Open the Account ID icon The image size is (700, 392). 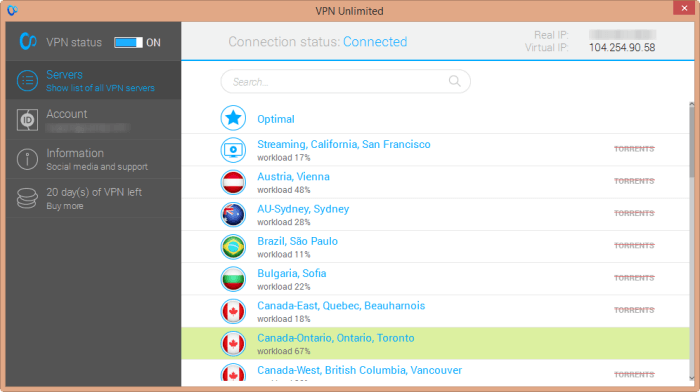(x=27, y=120)
